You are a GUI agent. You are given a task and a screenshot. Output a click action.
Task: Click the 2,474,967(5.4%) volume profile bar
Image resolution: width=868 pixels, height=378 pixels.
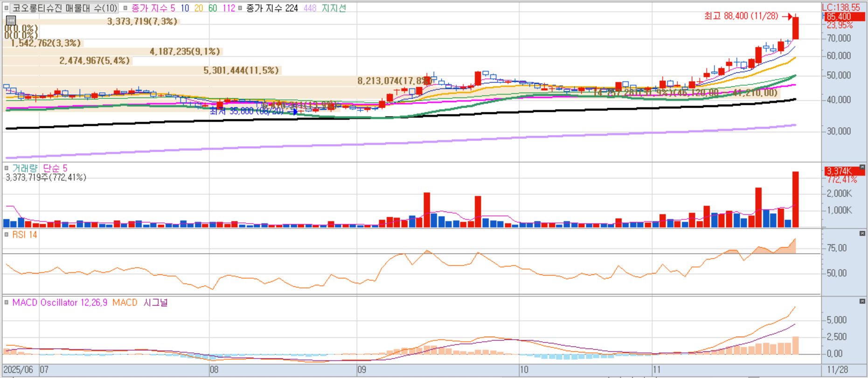tap(68, 61)
